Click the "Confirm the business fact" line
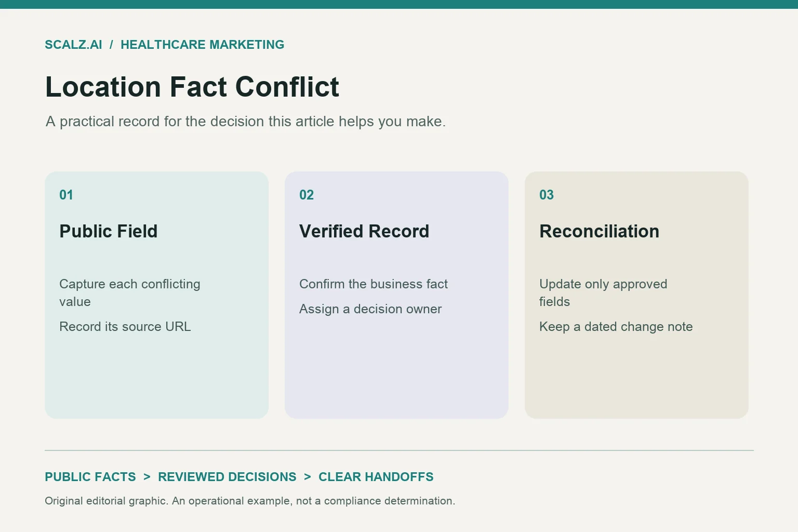Image resolution: width=798 pixels, height=532 pixels. (374, 284)
